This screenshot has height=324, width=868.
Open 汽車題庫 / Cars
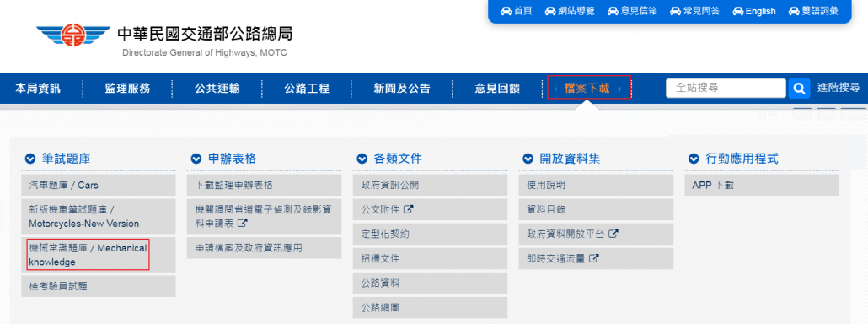coord(99,185)
